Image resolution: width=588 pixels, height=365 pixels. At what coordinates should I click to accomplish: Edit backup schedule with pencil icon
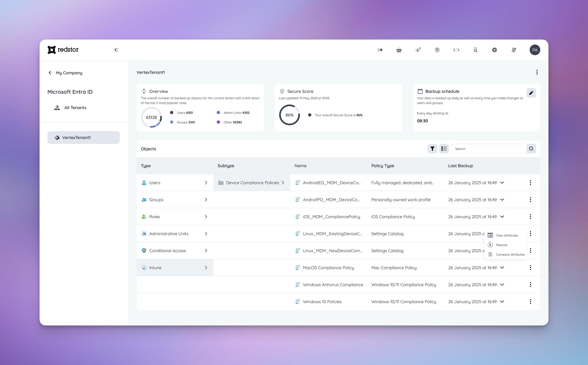tap(531, 93)
